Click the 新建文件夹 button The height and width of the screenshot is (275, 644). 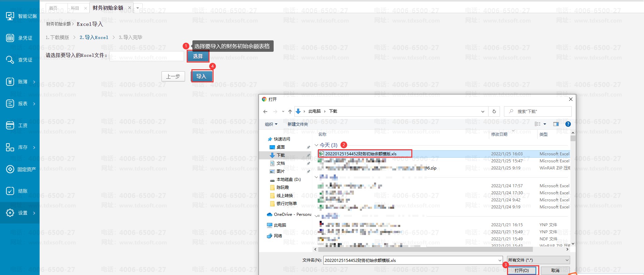[x=298, y=124]
